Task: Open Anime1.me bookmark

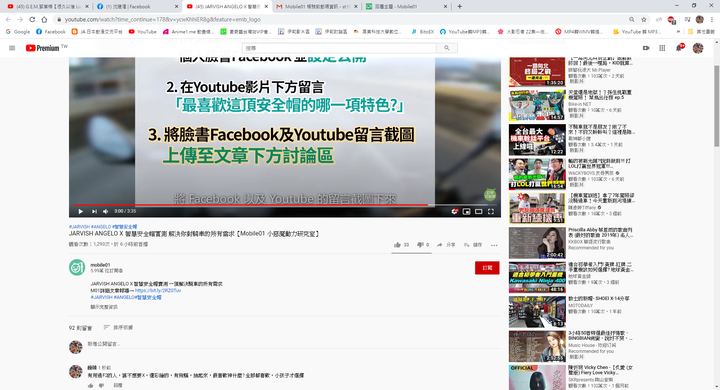Action: coord(188,32)
